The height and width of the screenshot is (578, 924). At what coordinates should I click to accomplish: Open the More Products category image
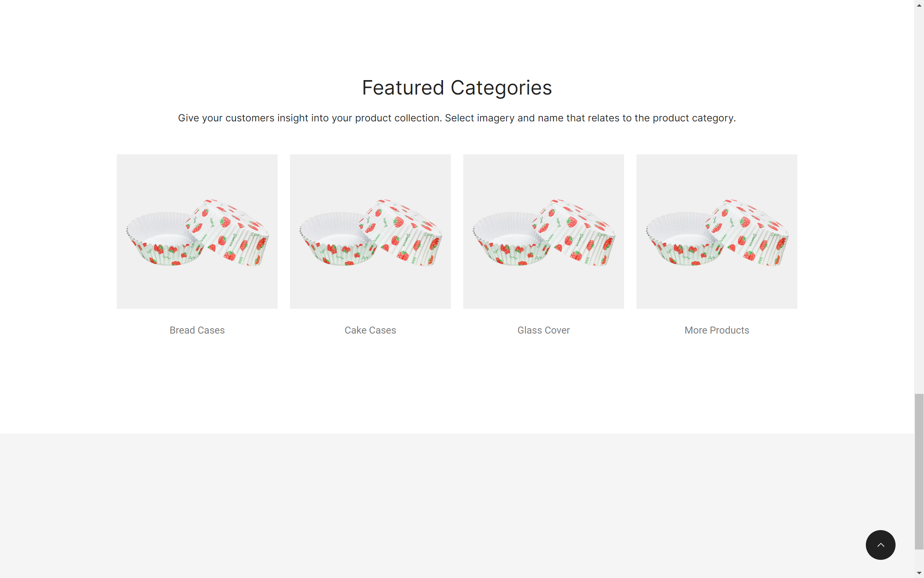click(x=717, y=231)
